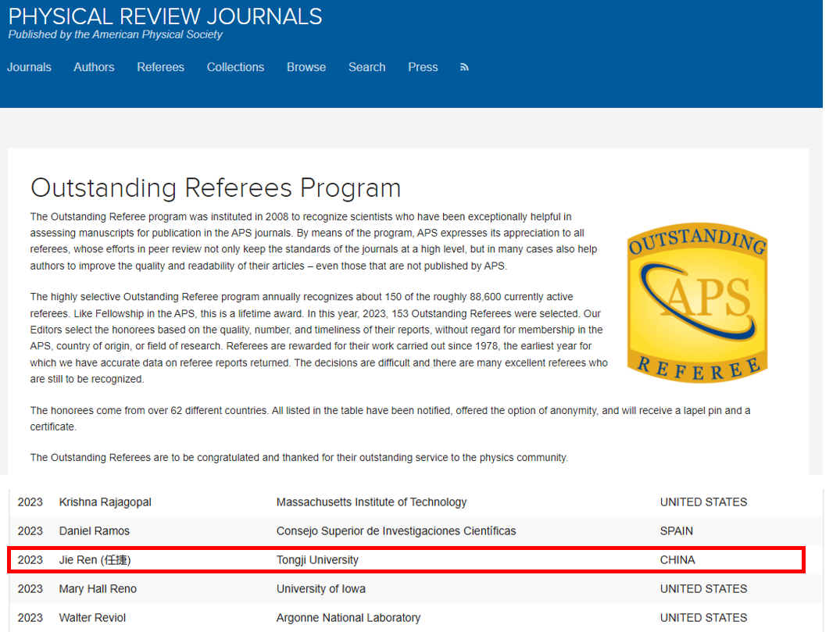This screenshot has height=632, width=840.
Task: Open the Press navigation link
Action: pos(423,67)
